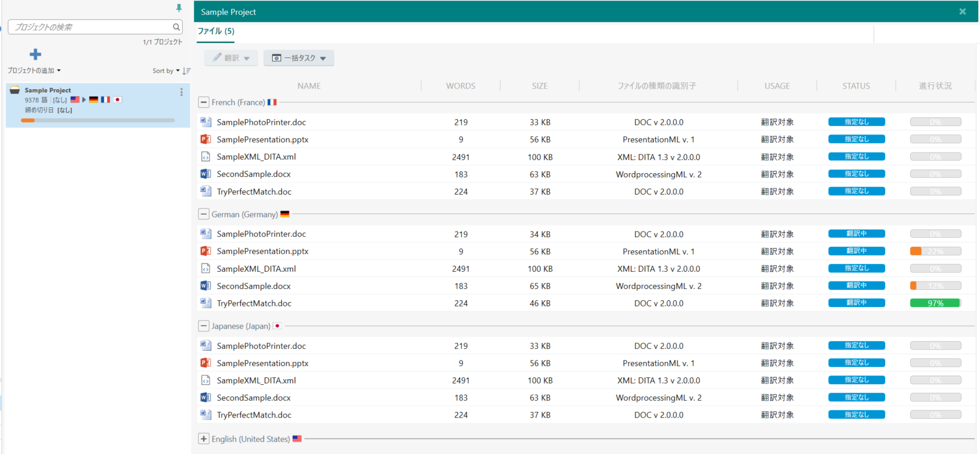Click Japanese SecondSample.docx Word icon
This screenshot has width=980, height=454.
point(206,397)
